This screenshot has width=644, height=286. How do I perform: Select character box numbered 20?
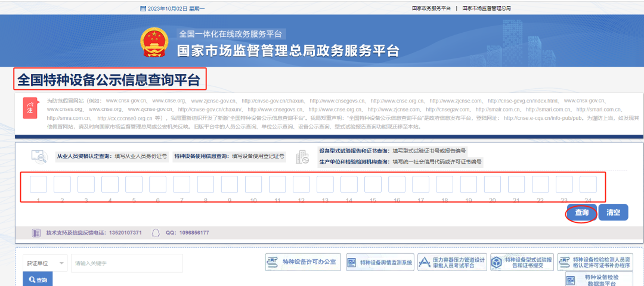[493, 185]
